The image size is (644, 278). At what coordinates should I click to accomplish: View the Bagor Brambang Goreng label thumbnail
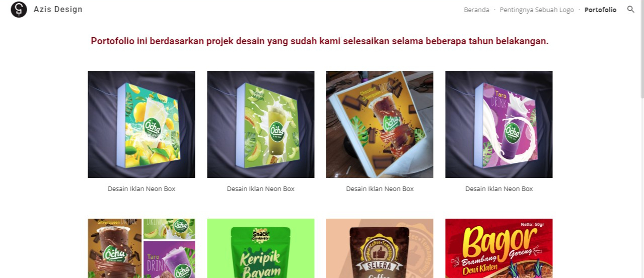click(x=499, y=248)
